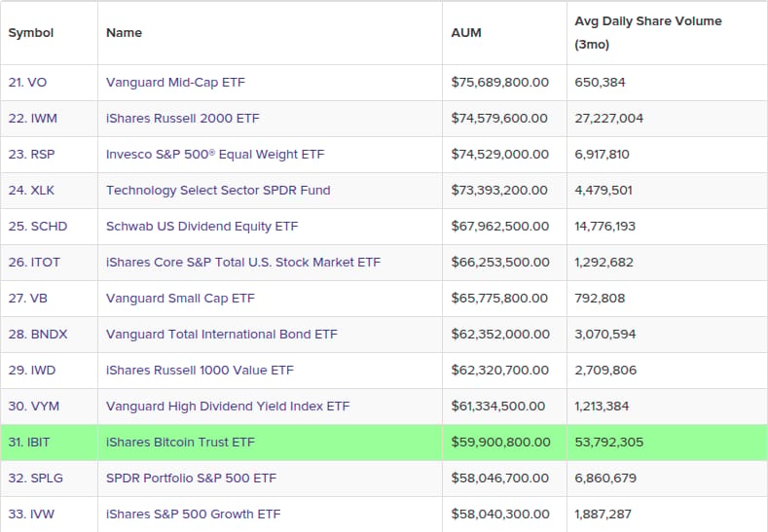Open the IWD symbol link
Image resolution: width=768 pixels, height=532 pixels.
[x=32, y=370]
